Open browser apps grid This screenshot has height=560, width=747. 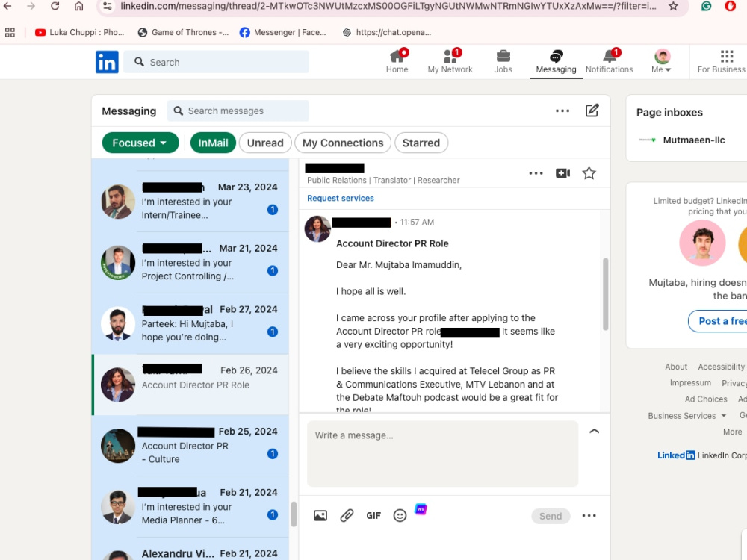pyautogui.click(x=10, y=32)
